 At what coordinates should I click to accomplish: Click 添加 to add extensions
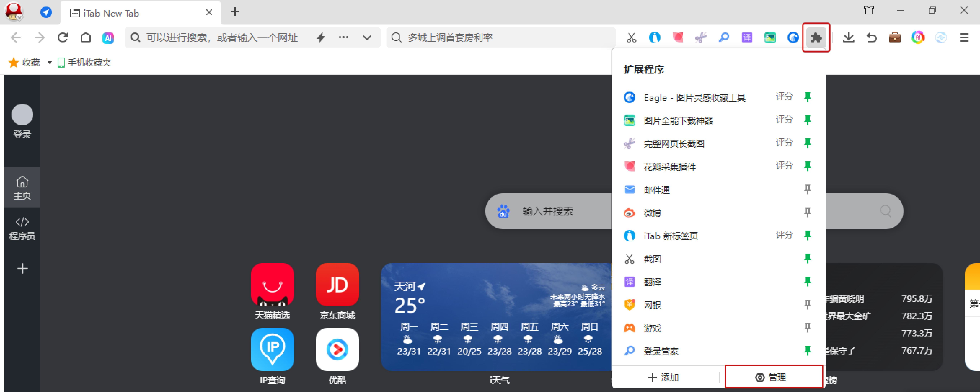coord(664,377)
